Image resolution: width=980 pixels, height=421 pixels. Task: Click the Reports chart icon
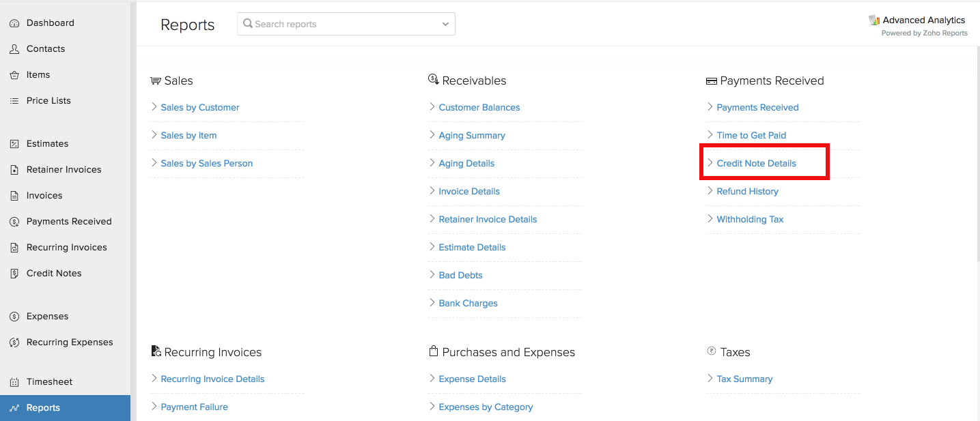coord(14,408)
